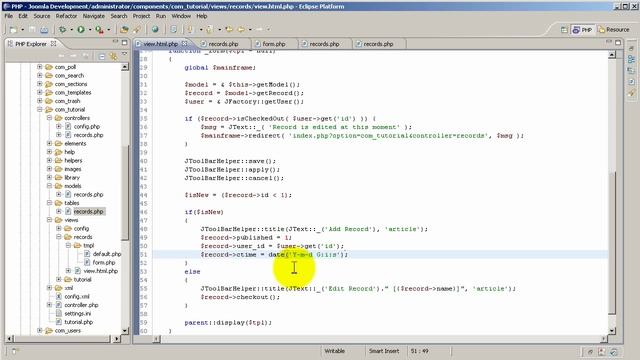Expand the library folder

(49, 177)
